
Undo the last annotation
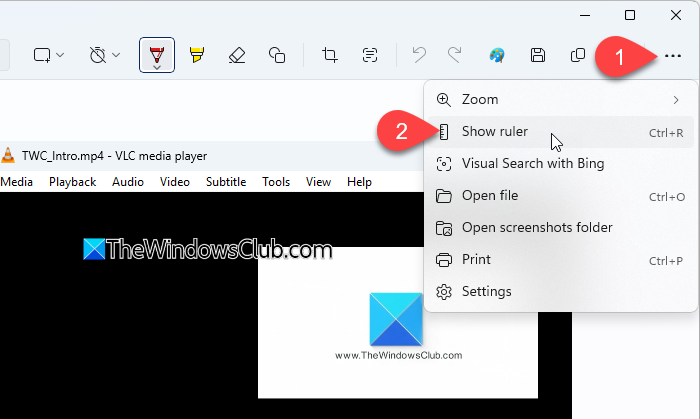tap(419, 55)
